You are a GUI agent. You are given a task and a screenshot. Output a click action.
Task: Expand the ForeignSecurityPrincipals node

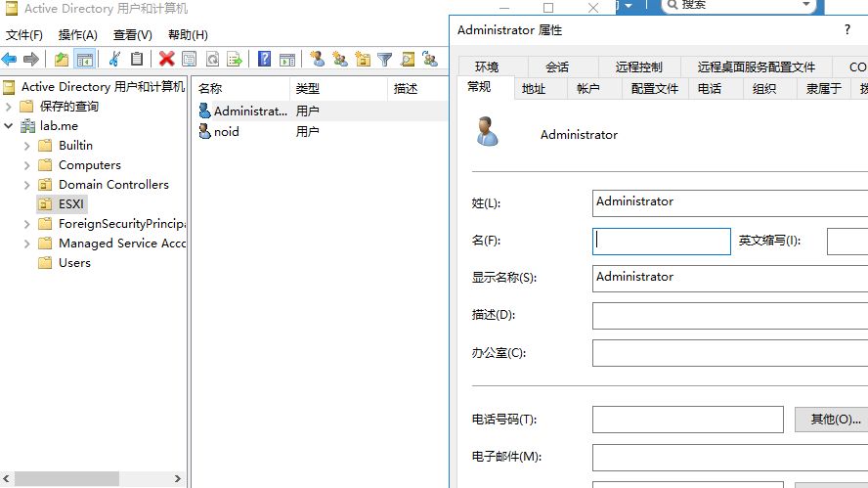tap(26, 224)
